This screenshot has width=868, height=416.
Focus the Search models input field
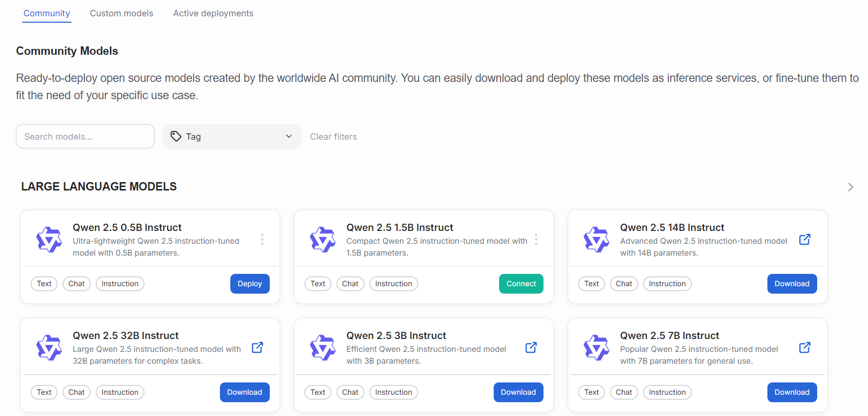[85, 136]
